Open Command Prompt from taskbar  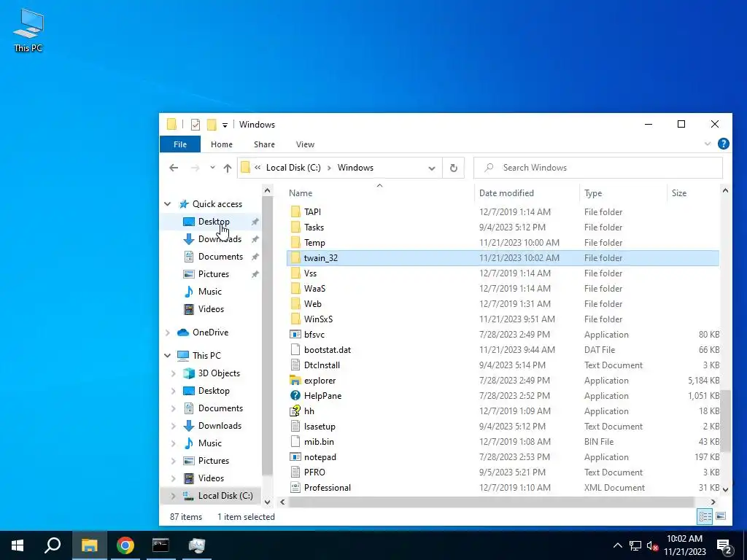160,545
